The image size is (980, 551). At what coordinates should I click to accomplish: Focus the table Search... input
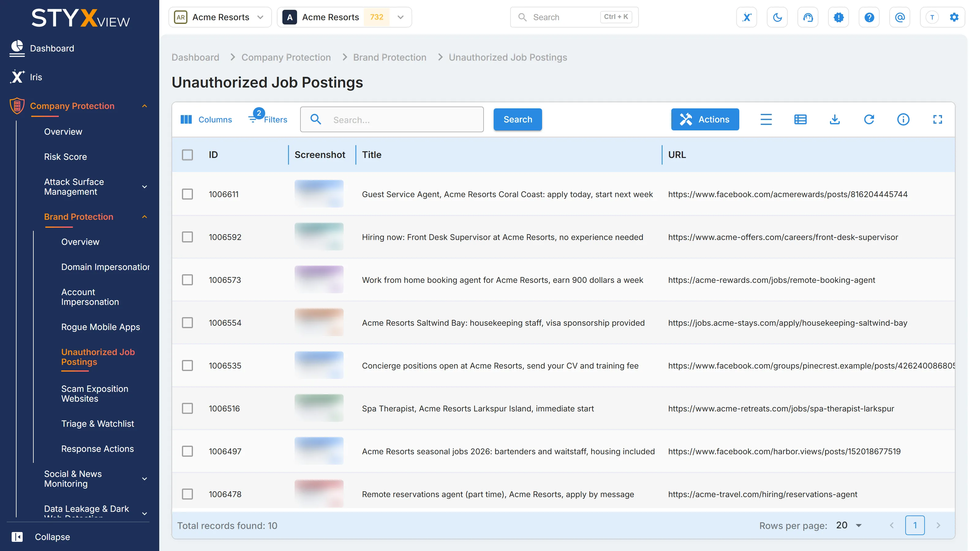click(392, 119)
